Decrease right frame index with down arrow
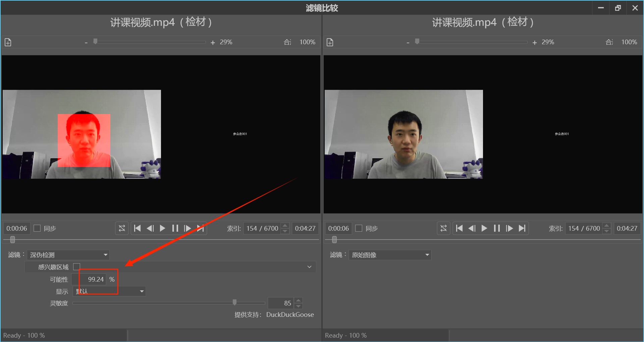Screen dimensions: 644x342 pyautogui.click(x=607, y=231)
